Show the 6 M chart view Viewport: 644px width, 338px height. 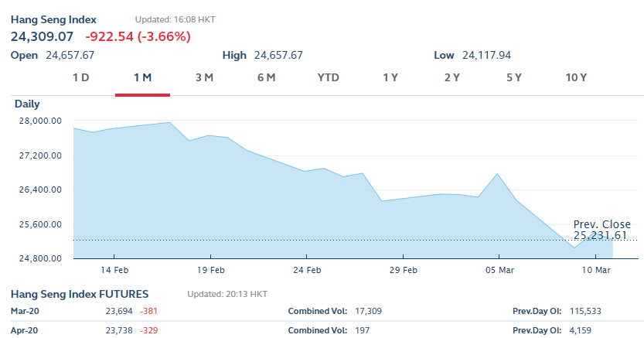coord(266,77)
